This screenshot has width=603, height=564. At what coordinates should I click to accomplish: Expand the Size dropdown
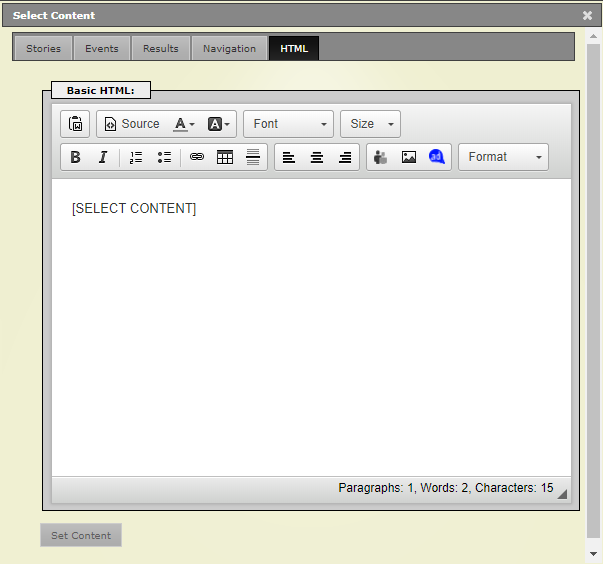[x=370, y=124]
